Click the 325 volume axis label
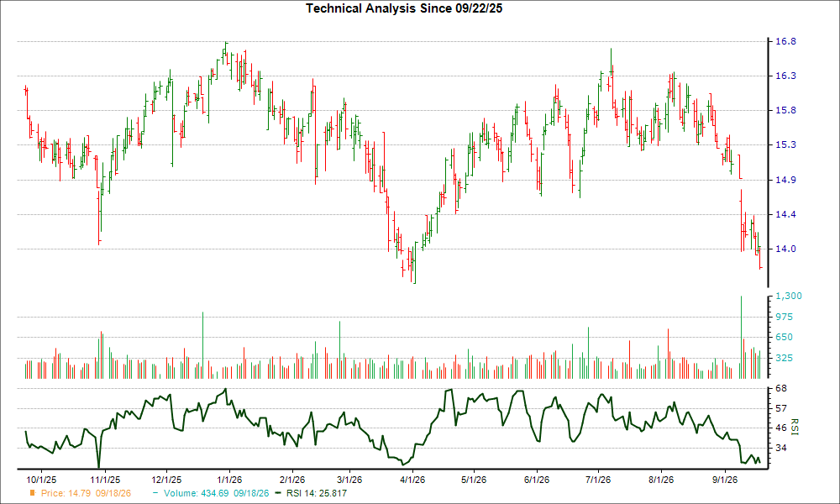The width and height of the screenshot is (840, 504). [785, 358]
